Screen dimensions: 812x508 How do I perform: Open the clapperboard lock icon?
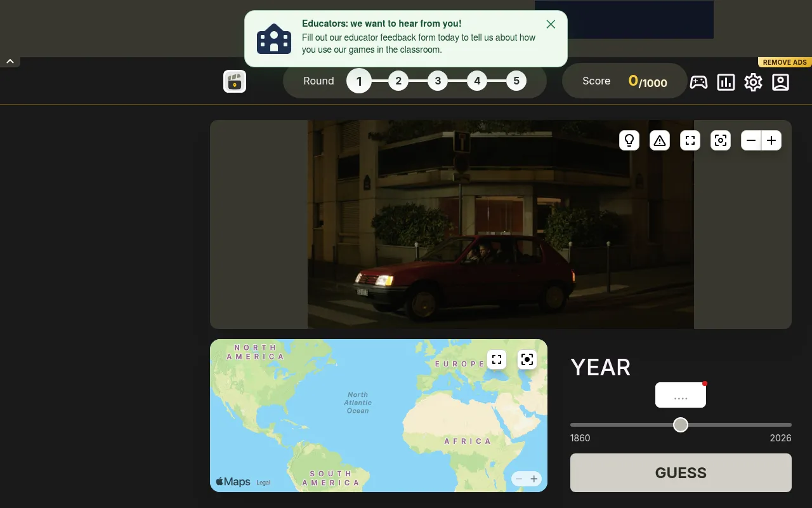(x=235, y=81)
